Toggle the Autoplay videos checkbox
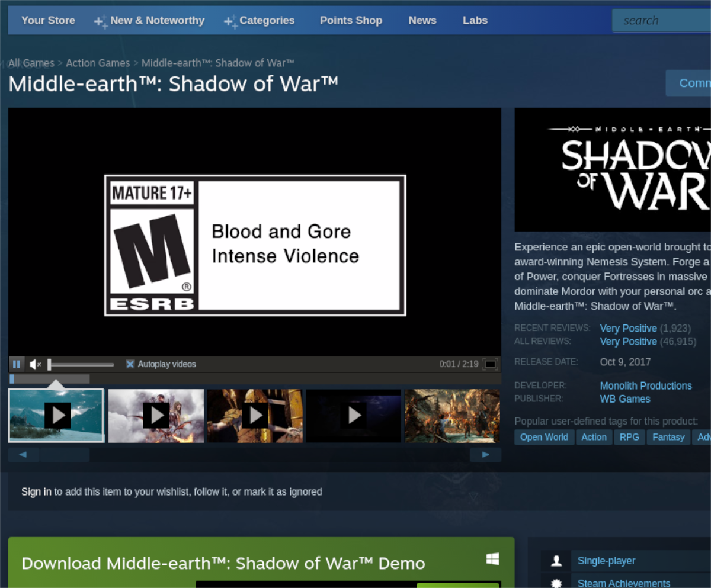This screenshot has height=588, width=711. click(x=130, y=364)
